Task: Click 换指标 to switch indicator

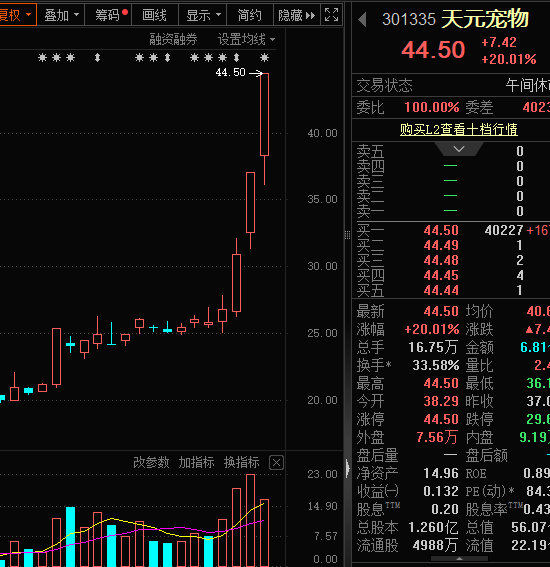Action: pos(242,462)
